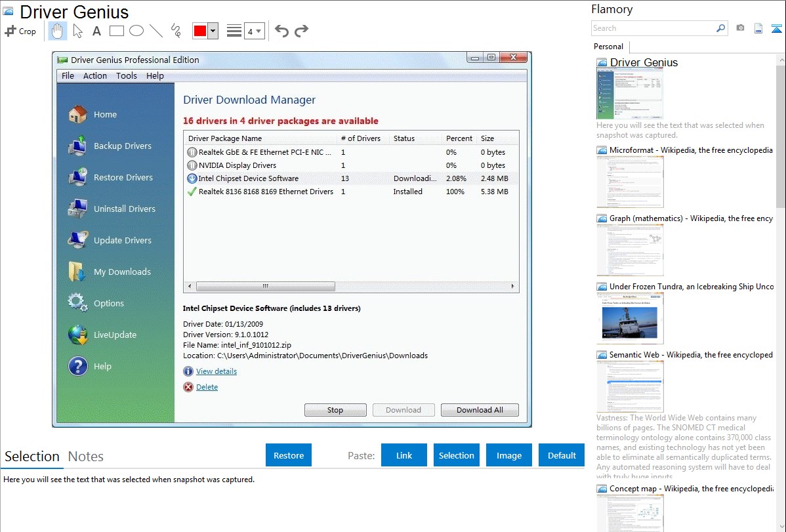
Task: Click the horizontal scrollbar thumb in driver list
Action: point(266,286)
